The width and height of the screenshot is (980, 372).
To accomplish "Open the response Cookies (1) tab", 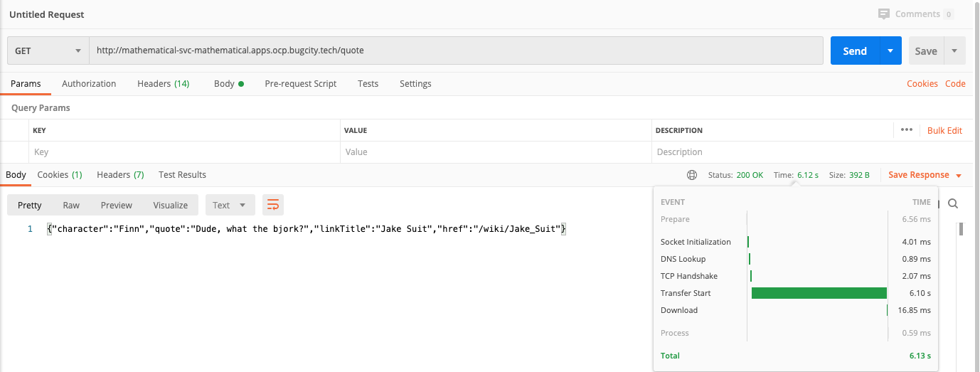I will pyautogui.click(x=60, y=175).
